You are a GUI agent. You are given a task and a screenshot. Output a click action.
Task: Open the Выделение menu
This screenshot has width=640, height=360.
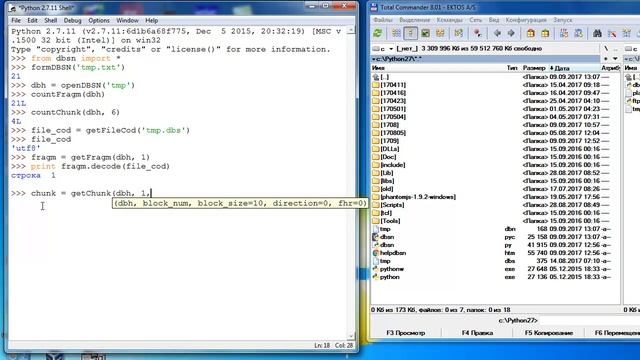point(414,20)
